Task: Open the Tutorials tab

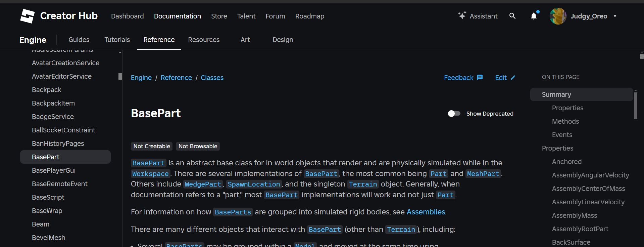Action: tap(117, 40)
